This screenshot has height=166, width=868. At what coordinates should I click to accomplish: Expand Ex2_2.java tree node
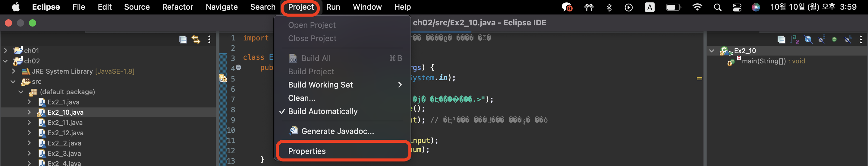coord(29,143)
